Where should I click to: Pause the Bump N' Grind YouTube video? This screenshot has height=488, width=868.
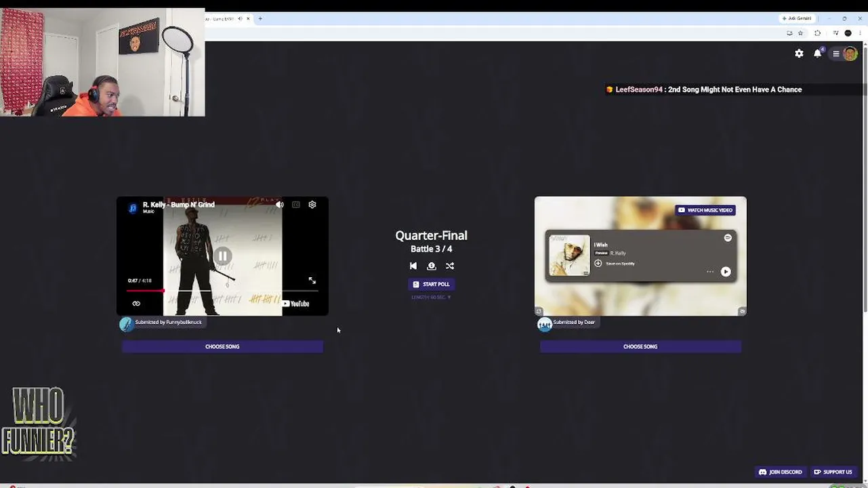tap(222, 256)
